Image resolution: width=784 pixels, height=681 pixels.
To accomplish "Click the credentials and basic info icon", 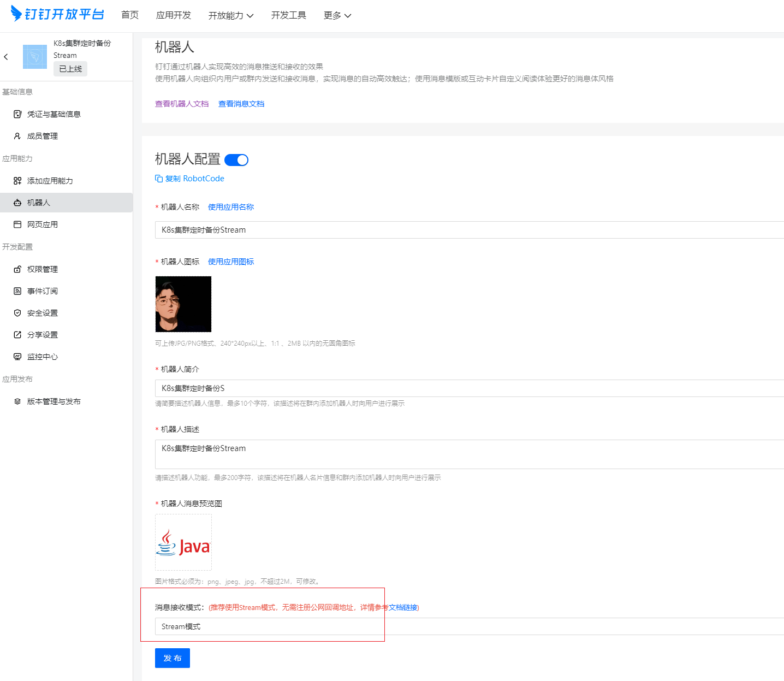I will (x=17, y=114).
